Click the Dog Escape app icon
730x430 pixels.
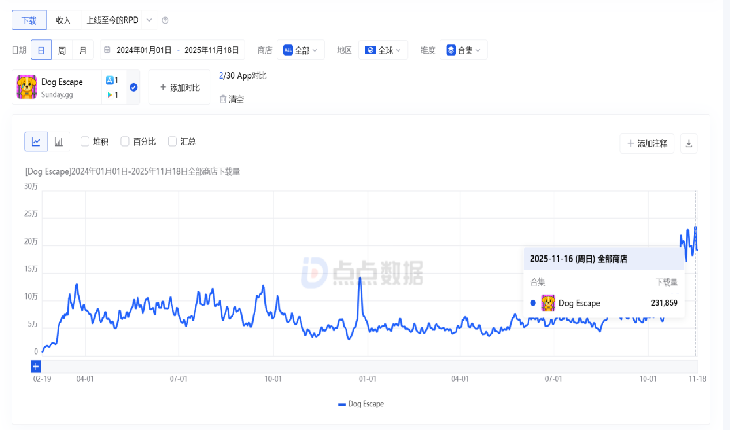pos(27,87)
